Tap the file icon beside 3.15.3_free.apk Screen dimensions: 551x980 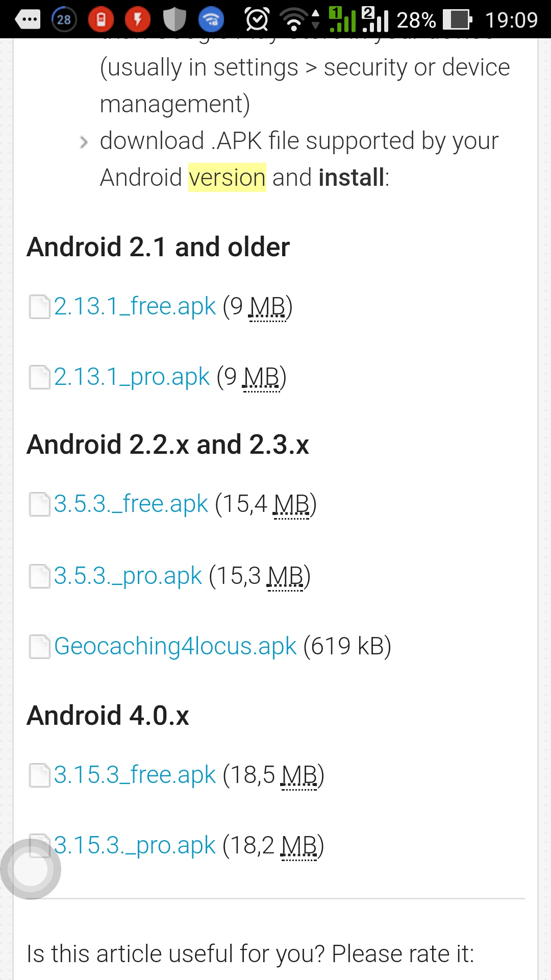coord(39,775)
